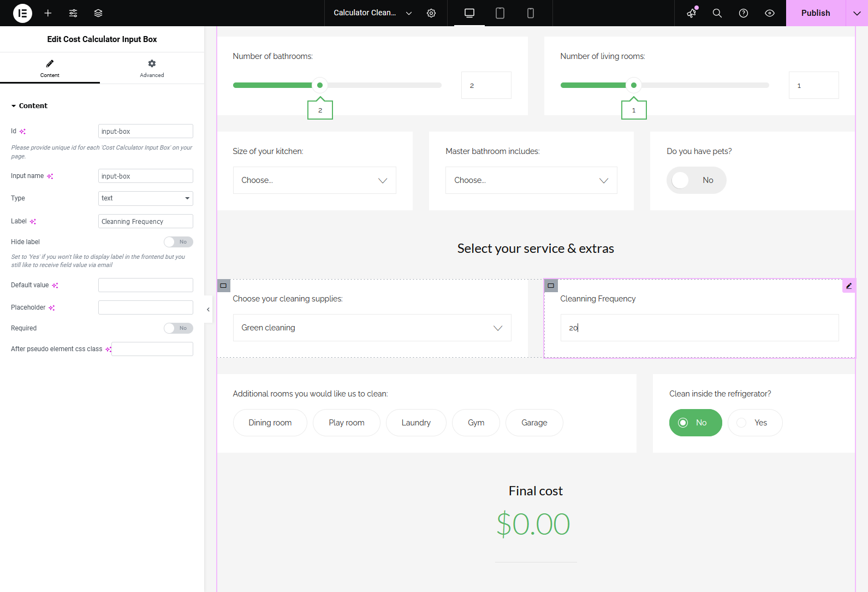868x592 pixels.
Task: Click the Publish button
Action: [x=816, y=13]
